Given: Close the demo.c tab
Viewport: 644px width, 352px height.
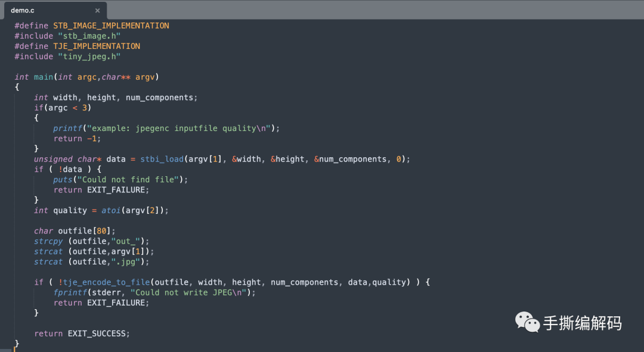Looking at the screenshot, I should (98, 11).
